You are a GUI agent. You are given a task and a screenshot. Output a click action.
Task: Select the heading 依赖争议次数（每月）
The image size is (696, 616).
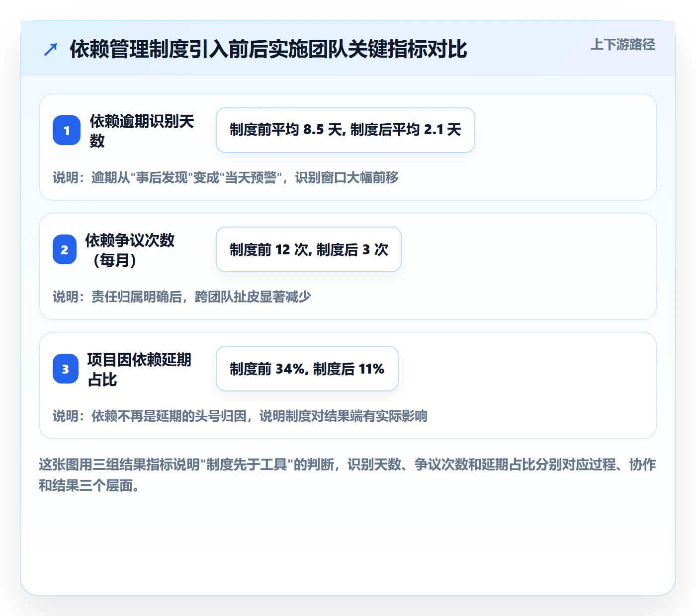click(130, 250)
